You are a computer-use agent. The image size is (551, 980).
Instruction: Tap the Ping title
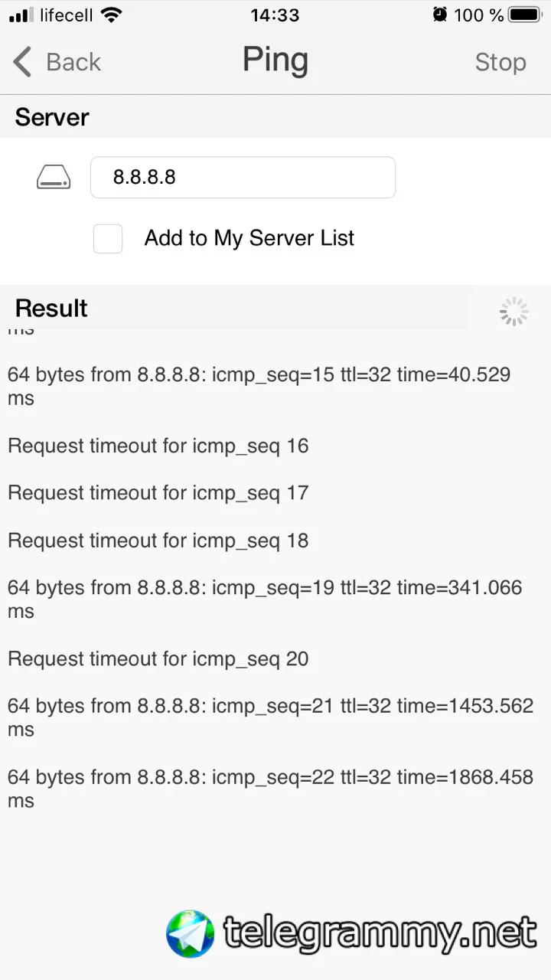(x=275, y=60)
